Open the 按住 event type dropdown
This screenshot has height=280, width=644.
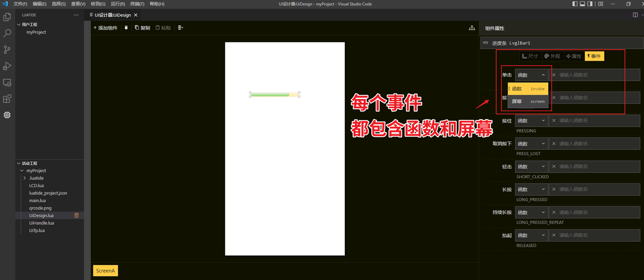point(532,121)
